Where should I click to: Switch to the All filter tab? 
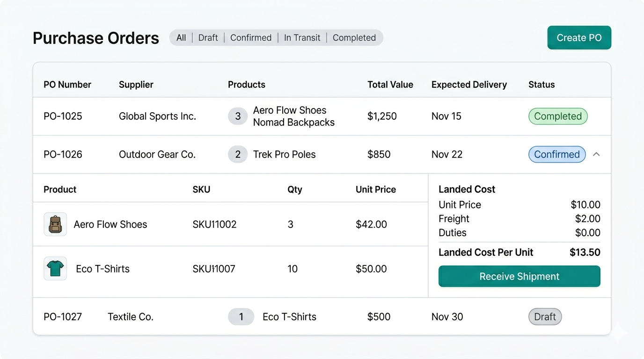[x=181, y=38]
